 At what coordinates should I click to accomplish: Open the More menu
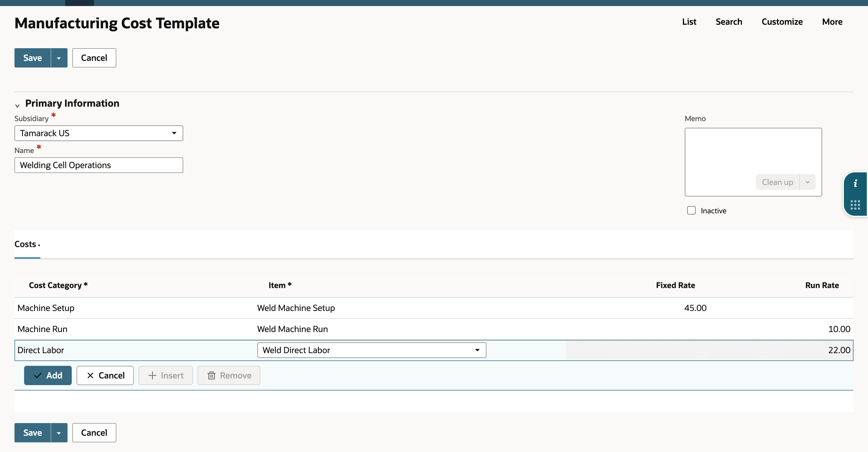(x=832, y=22)
